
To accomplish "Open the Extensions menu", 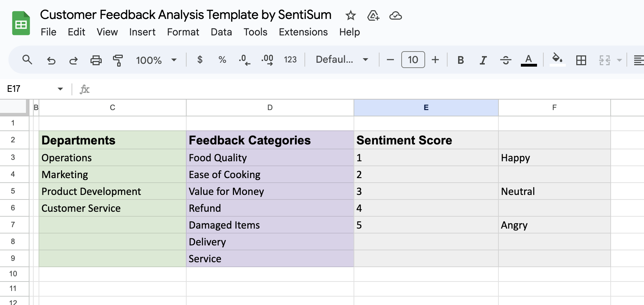I will pyautogui.click(x=303, y=32).
